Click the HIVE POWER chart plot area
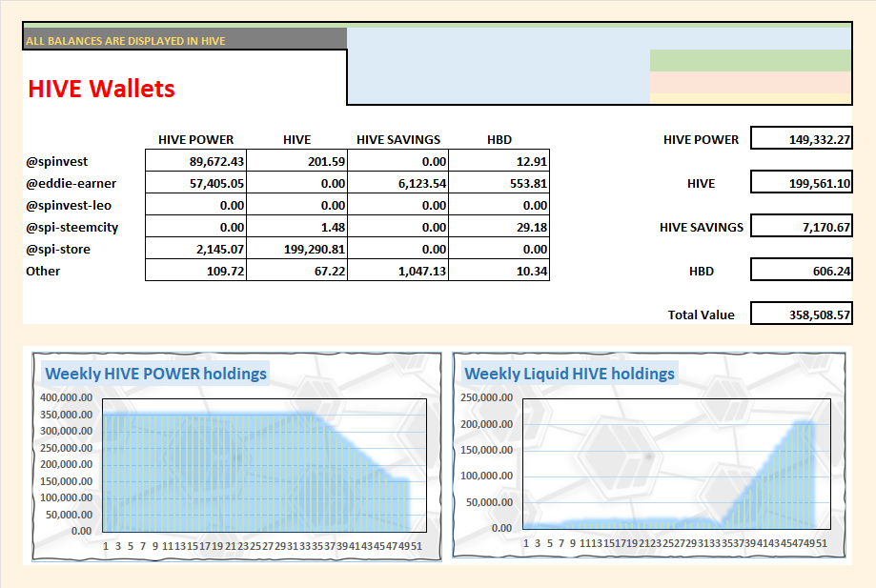The height and width of the screenshot is (588, 876). click(x=264, y=465)
